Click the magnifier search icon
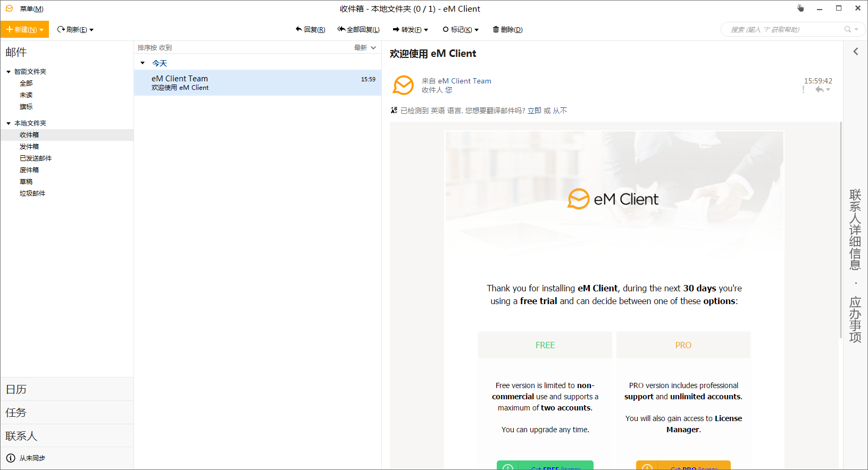868x470 pixels. click(848, 30)
